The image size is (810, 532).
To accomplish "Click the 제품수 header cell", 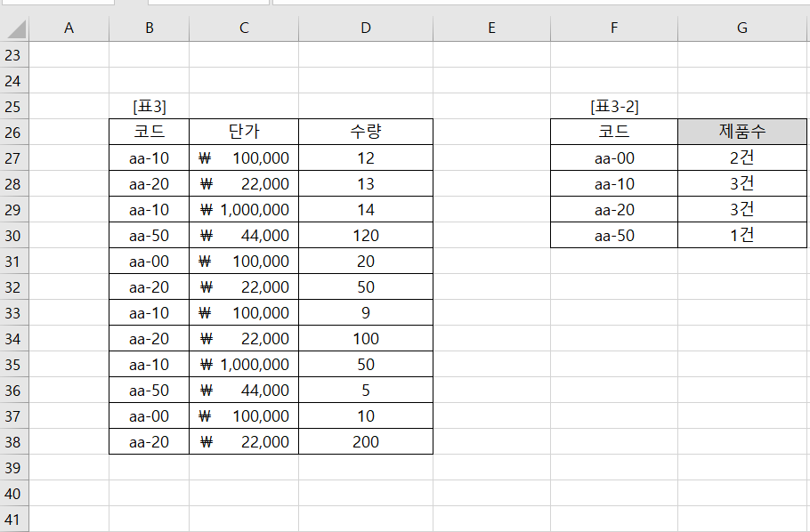I will click(742, 133).
